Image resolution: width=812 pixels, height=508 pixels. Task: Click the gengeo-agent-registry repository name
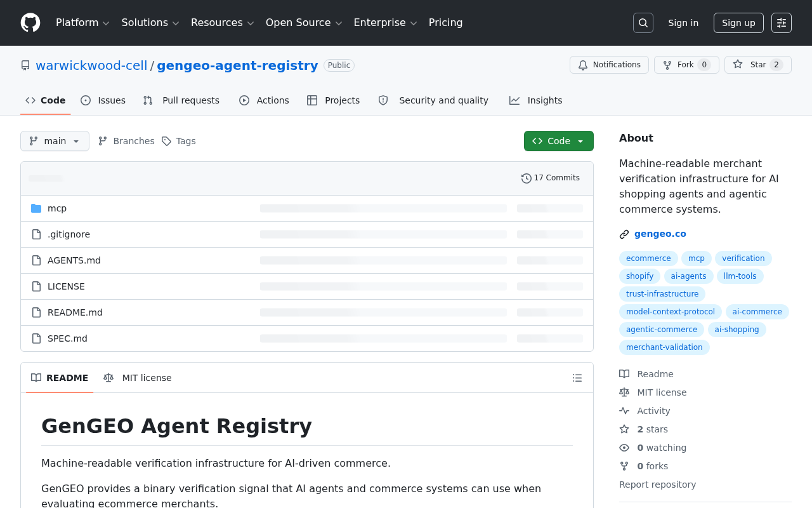coord(237,65)
